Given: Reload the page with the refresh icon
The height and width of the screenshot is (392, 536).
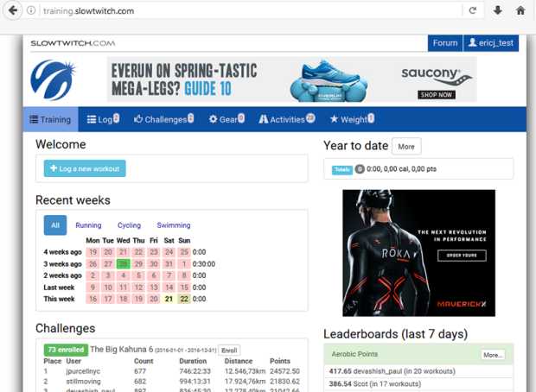Looking at the screenshot, I should [x=473, y=10].
